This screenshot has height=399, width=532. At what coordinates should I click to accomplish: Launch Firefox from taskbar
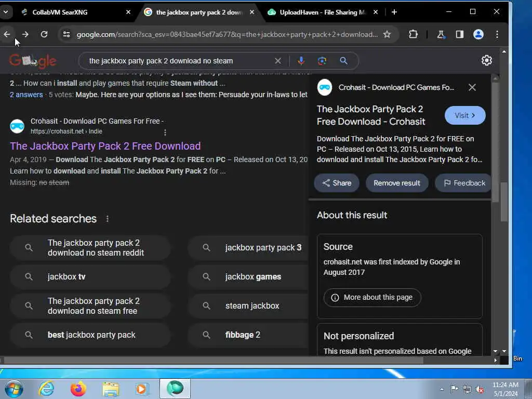point(78,389)
